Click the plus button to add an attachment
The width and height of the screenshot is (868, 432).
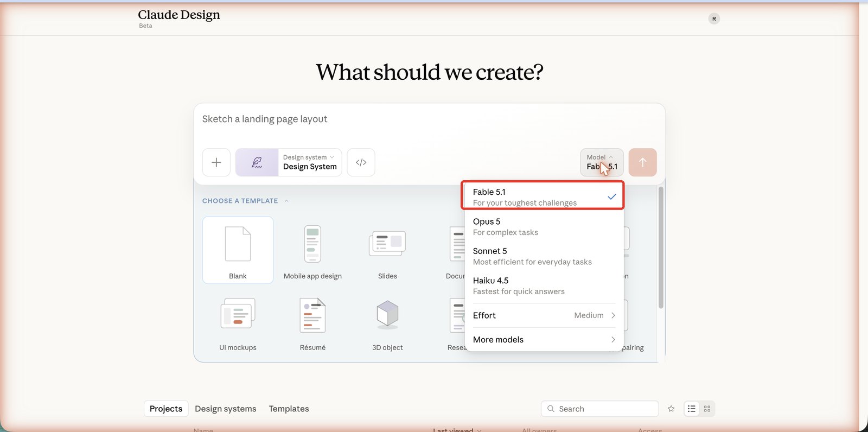pos(216,162)
